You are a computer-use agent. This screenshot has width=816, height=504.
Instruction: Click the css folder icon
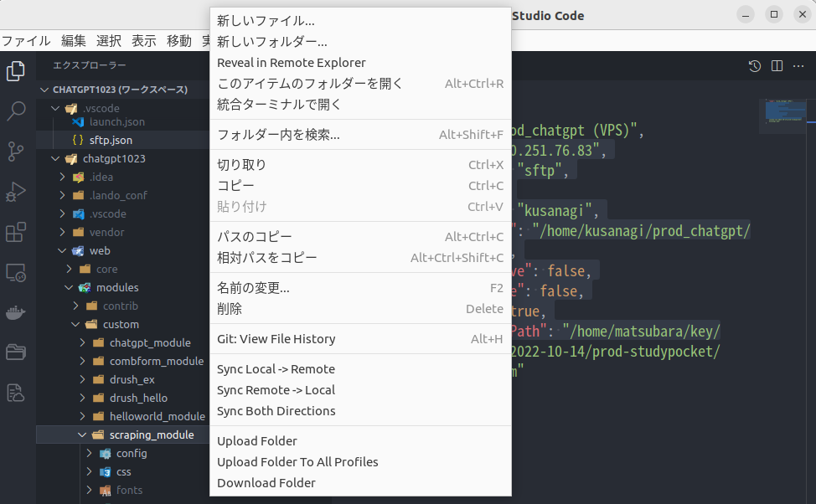tap(105, 471)
